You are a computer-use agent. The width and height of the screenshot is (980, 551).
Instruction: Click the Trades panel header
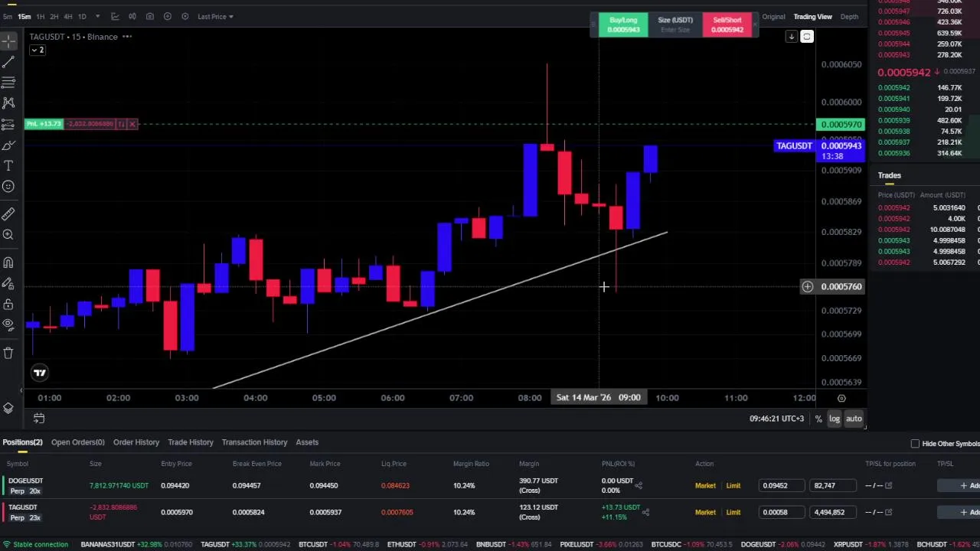point(889,175)
